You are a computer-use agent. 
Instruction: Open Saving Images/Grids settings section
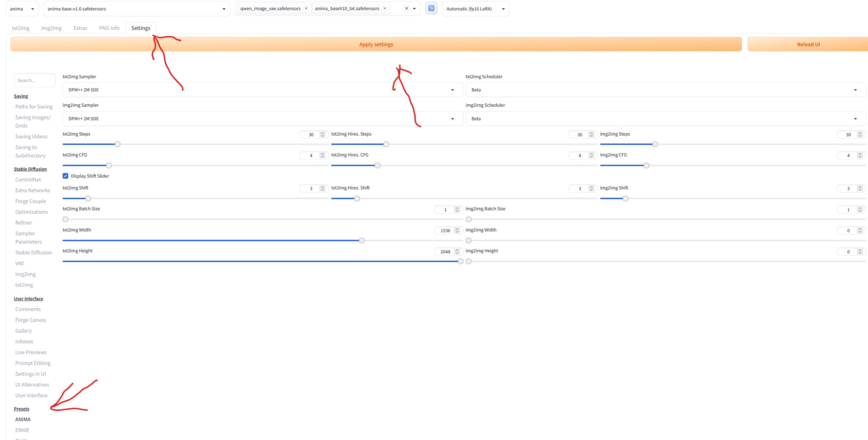click(x=33, y=122)
